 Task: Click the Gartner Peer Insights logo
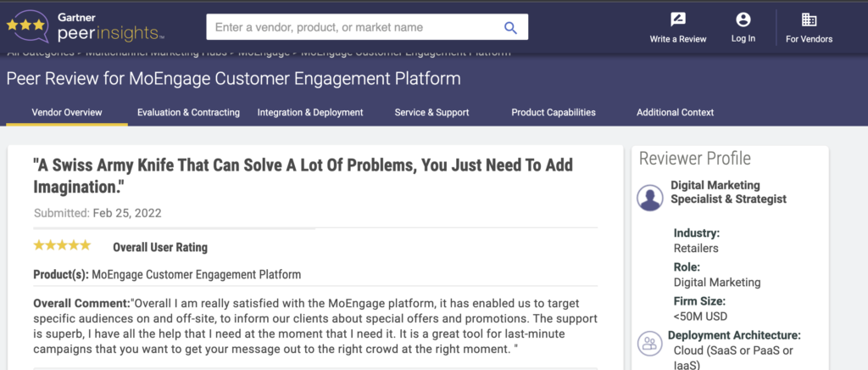pyautogui.click(x=86, y=27)
